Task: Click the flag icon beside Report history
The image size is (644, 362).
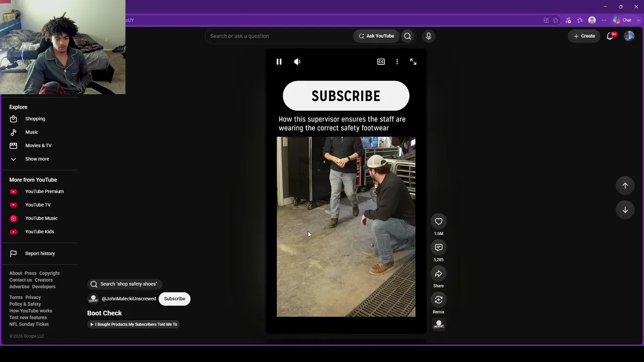Action: (x=14, y=253)
